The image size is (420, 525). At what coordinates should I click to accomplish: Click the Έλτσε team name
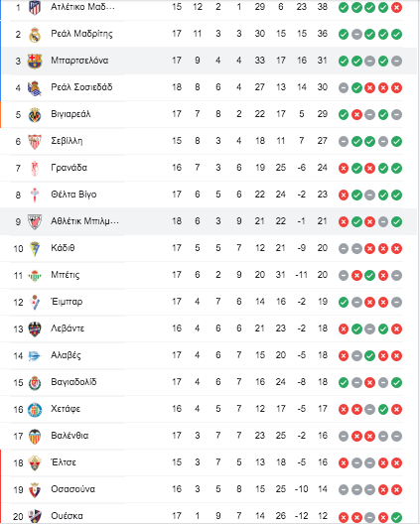pyautogui.click(x=64, y=462)
